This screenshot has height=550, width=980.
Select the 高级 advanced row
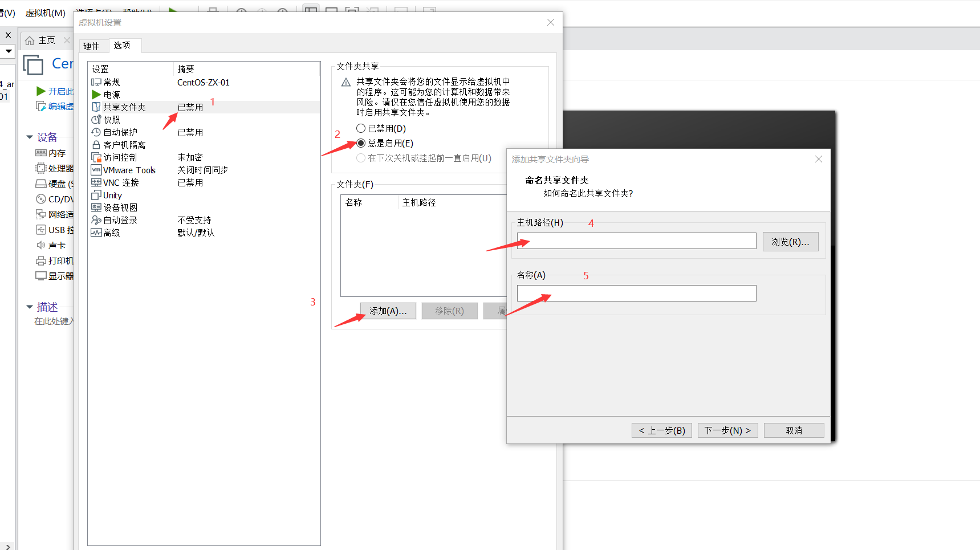204,233
